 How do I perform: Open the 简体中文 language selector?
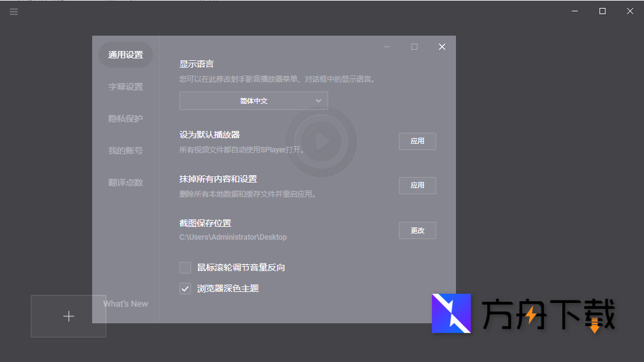point(253,100)
